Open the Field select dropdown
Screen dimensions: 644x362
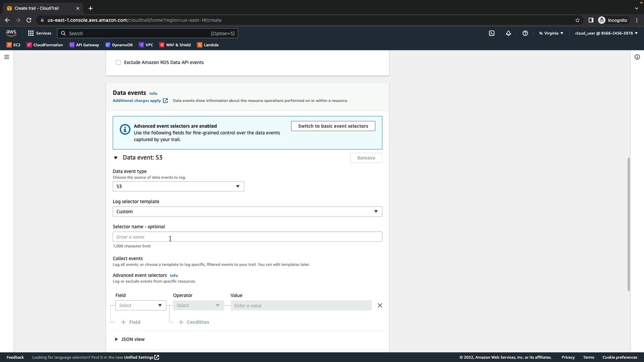[x=141, y=305]
